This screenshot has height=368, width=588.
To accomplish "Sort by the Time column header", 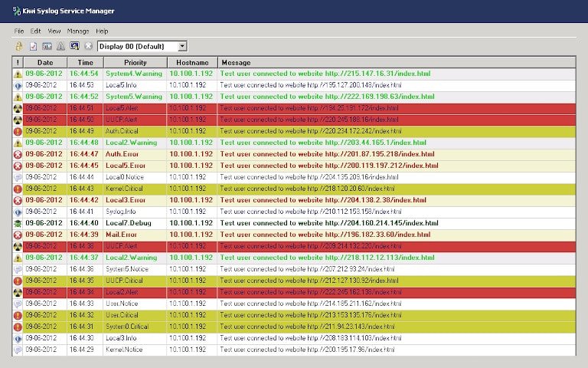I will pos(85,62).
